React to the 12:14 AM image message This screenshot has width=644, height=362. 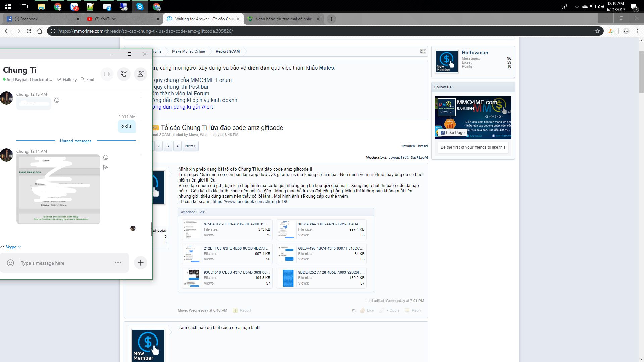coord(106,157)
